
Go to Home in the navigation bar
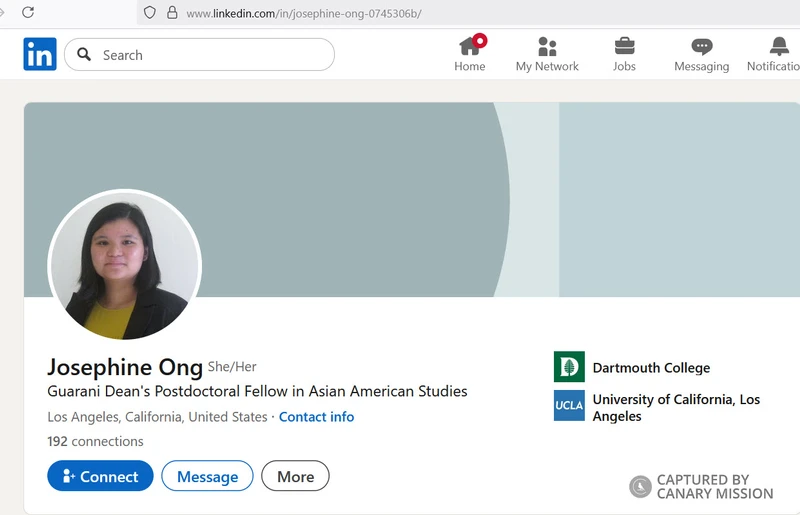point(469,54)
